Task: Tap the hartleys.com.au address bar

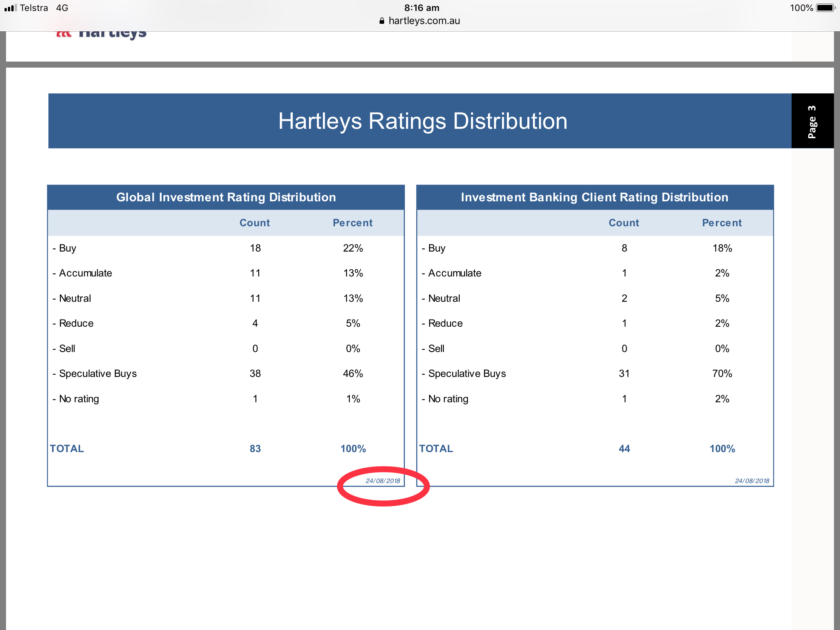Action: pos(420,21)
